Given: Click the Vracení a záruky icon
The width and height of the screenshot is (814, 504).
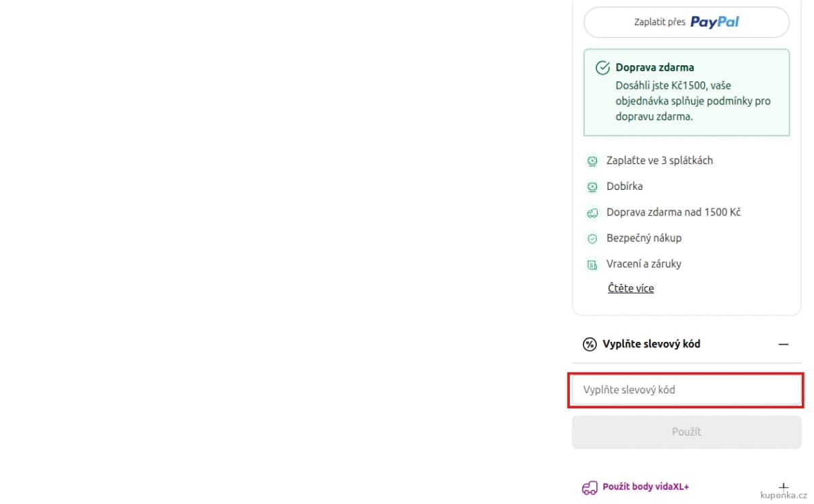Looking at the screenshot, I should [x=592, y=264].
